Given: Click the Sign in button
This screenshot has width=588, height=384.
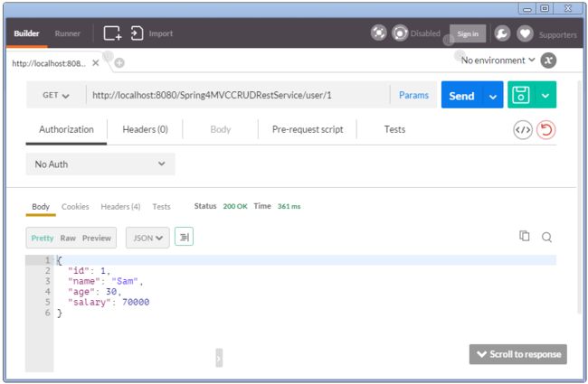Looking at the screenshot, I should (468, 33).
